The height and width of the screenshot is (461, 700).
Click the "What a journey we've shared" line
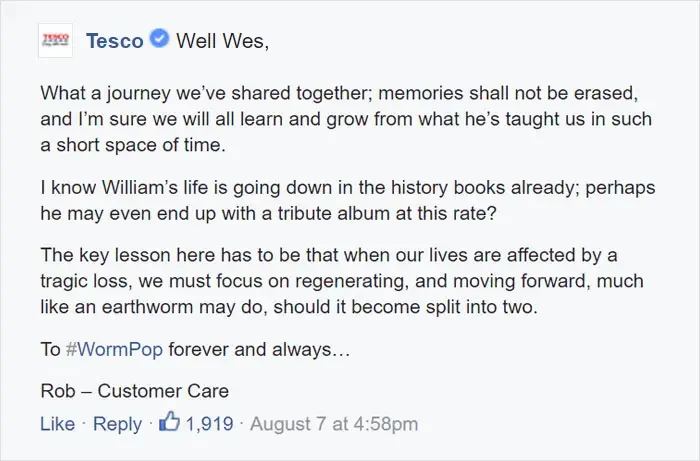pyautogui.click(x=339, y=93)
